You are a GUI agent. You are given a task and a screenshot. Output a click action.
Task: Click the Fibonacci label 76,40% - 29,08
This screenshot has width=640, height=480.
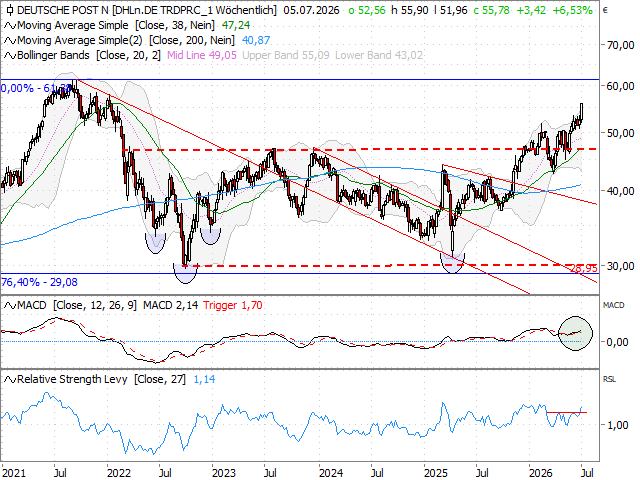click(x=39, y=282)
